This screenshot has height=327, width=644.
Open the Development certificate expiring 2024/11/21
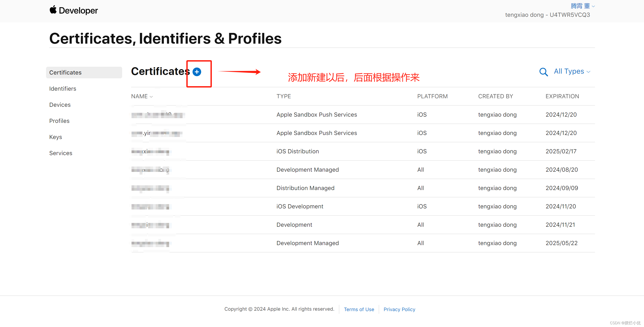click(x=294, y=225)
